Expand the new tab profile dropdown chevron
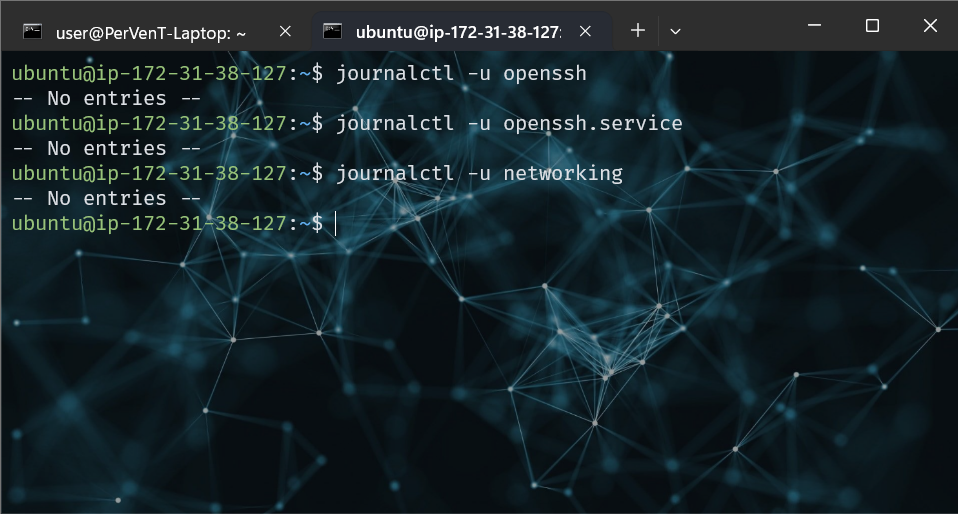The image size is (958, 514). [675, 31]
